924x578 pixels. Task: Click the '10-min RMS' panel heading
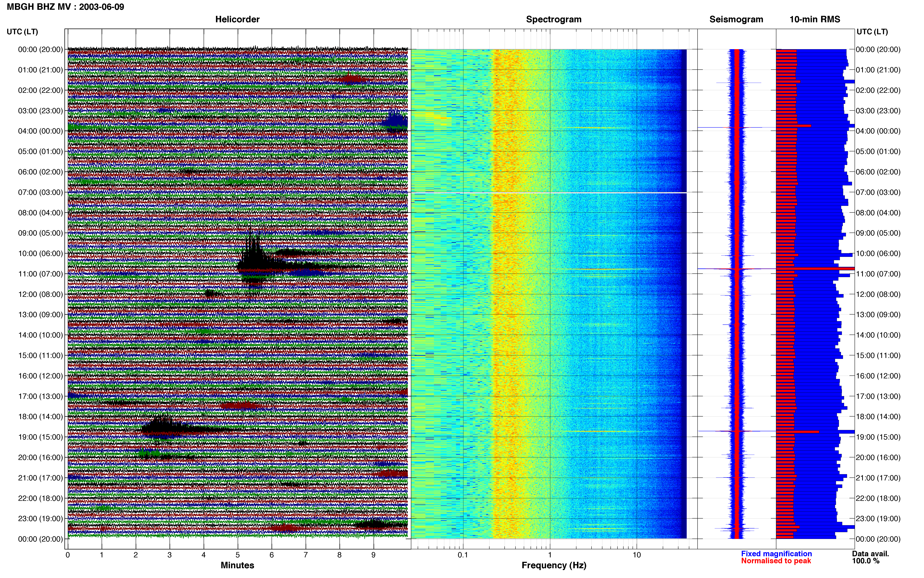[815, 20]
